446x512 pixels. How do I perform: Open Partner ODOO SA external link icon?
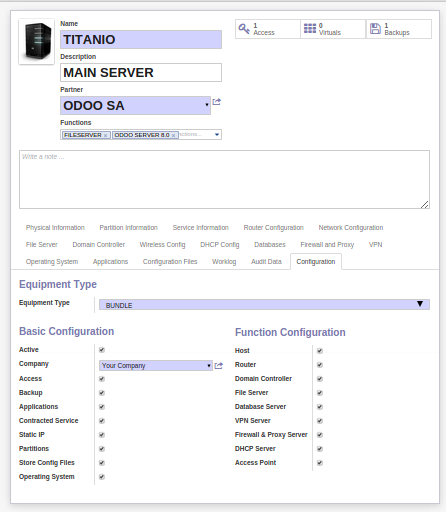point(217,102)
